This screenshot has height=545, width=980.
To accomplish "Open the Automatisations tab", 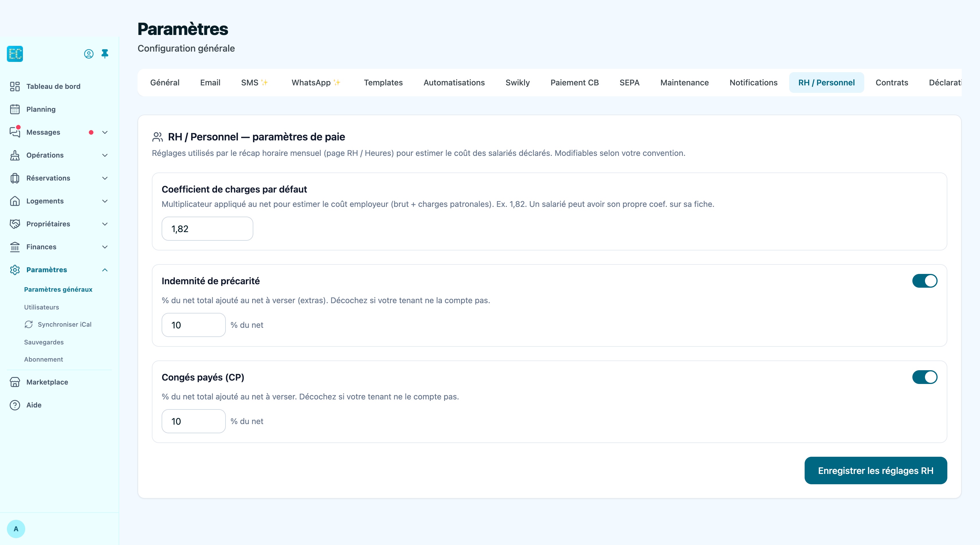I will click(x=454, y=83).
